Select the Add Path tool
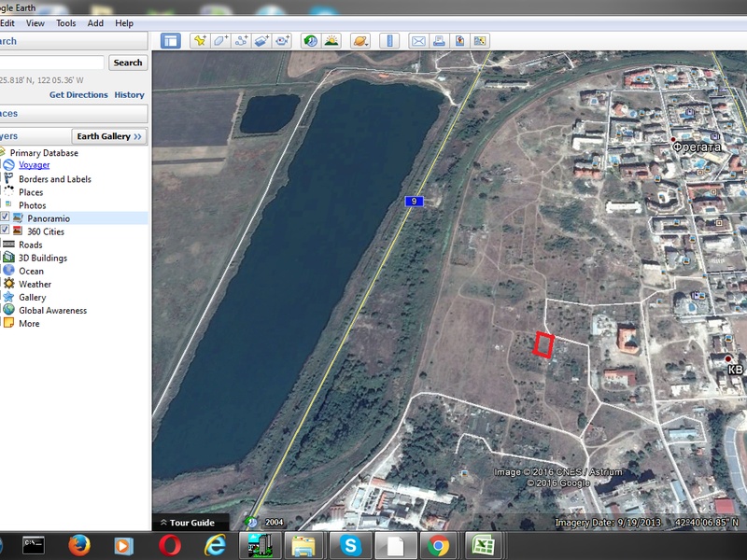Viewport: 747px width, 560px height. pos(241,41)
